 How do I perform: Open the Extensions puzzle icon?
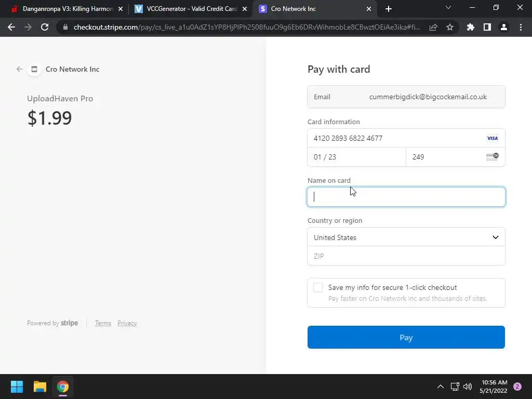pos(471,27)
